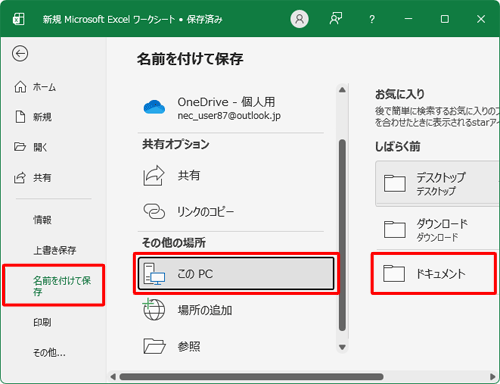Click the horizontal scrollbar left arrow
This screenshot has height=384, width=500.
click(x=113, y=377)
